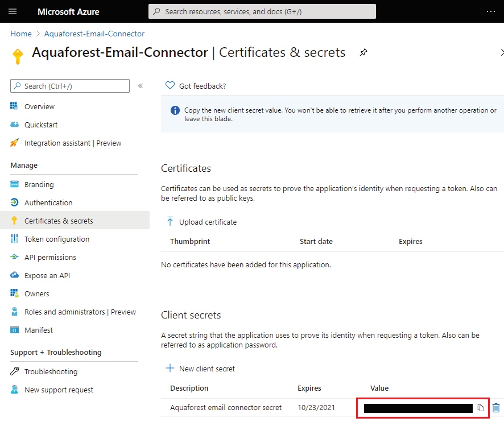Screen dimensions: 504x422
Task: Delete the Aquaforest email connector secret
Action: pos(496,408)
